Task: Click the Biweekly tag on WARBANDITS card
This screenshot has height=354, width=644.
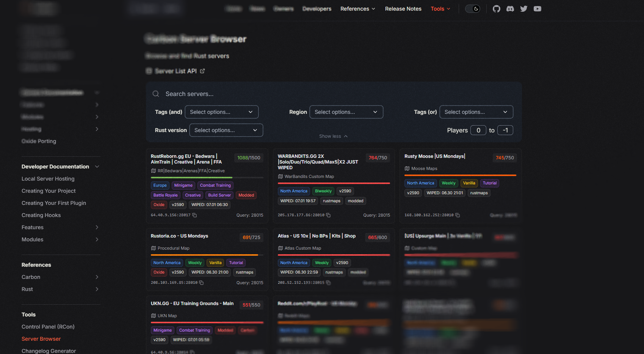Action: [x=323, y=191]
